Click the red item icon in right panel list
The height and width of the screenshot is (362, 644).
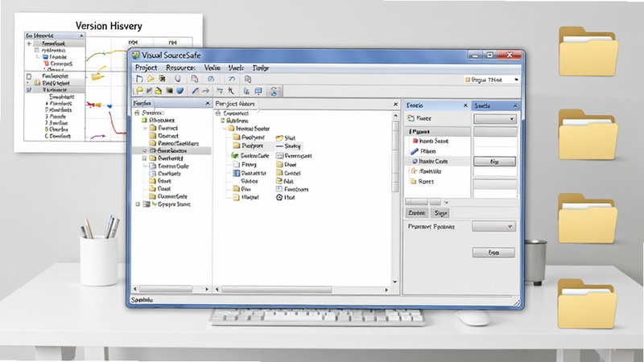415,141
